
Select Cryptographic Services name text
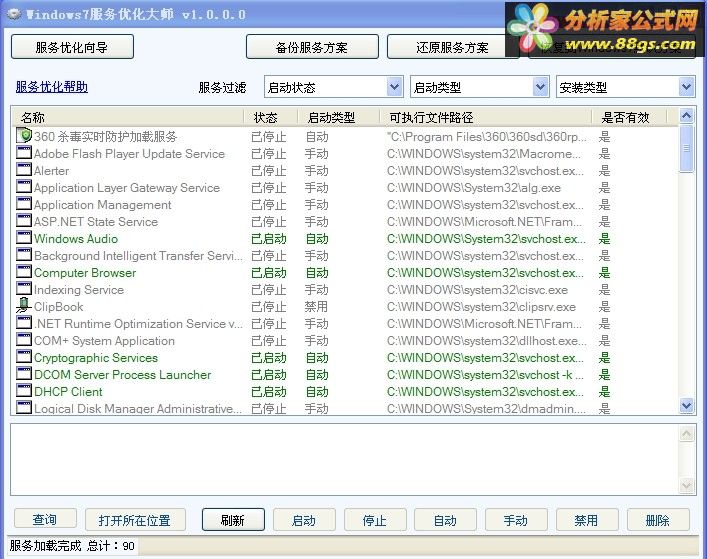(x=96, y=357)
